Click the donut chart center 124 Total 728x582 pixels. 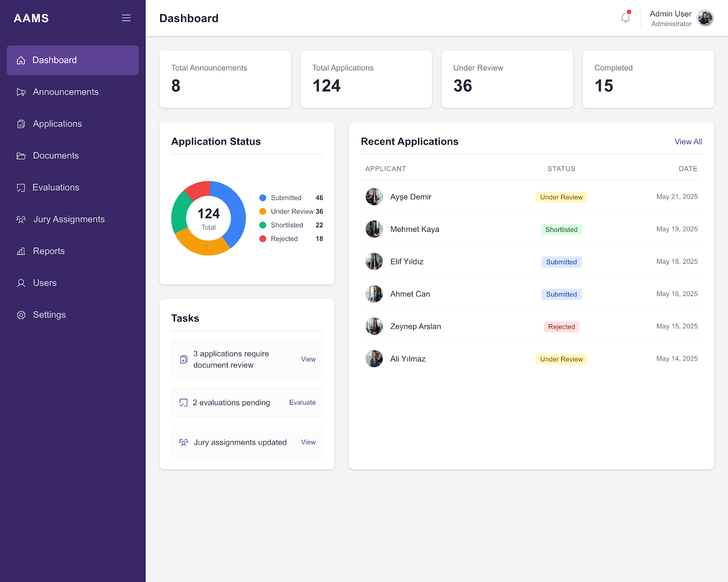click(208, 219)
